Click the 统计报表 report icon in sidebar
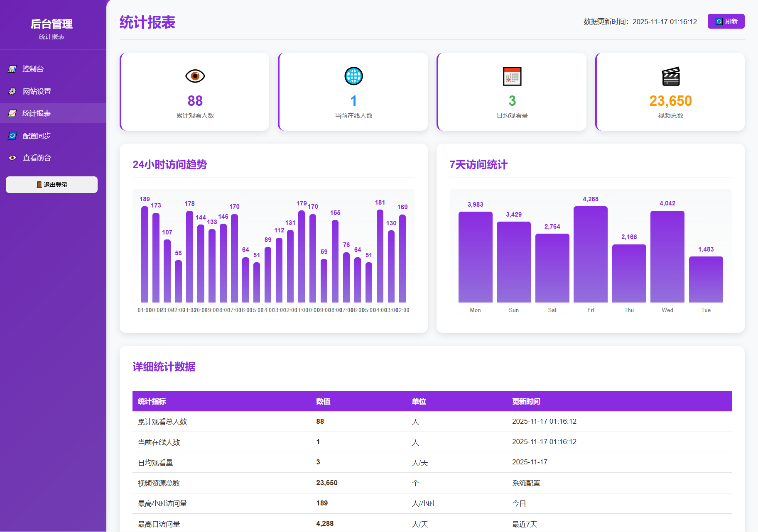Viewport: 758px width, 532px height. (12, 113)
